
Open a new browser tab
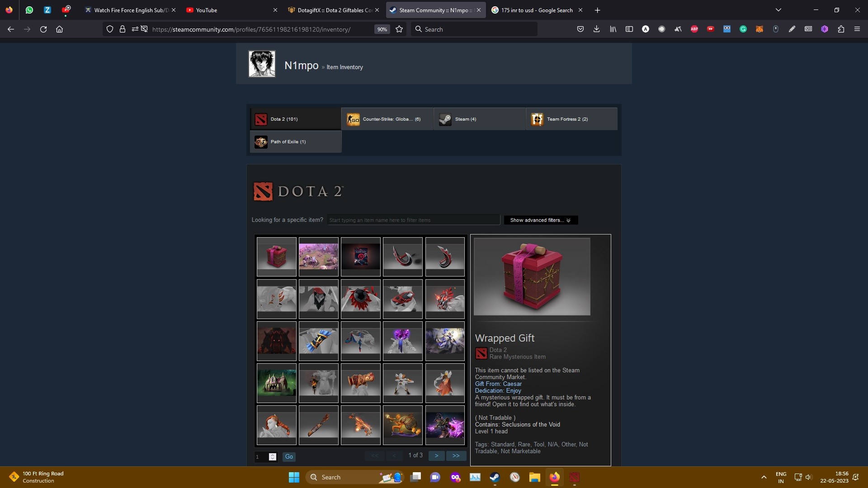point(597,10)
